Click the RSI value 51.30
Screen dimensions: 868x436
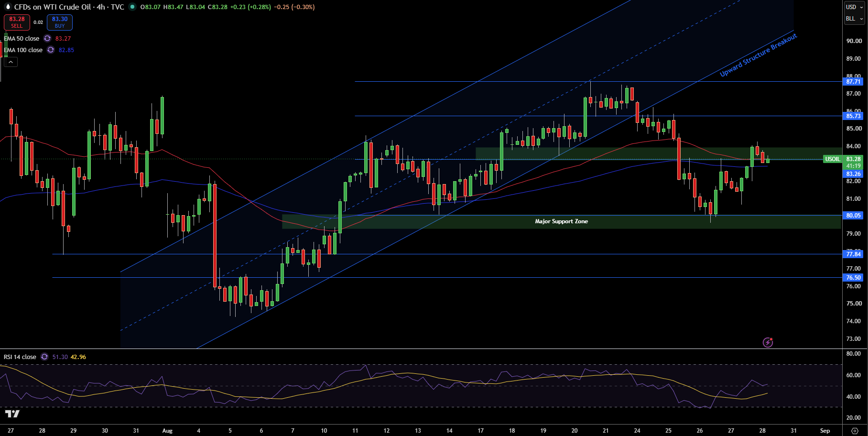point(60,357)
